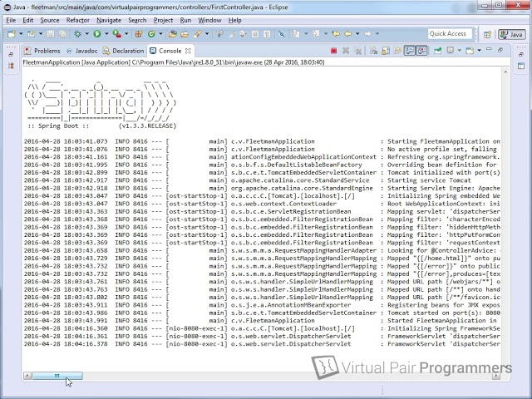Click the Open Console icon
Image resolution: width=532 pixels, height=399 pixels.
[470, 51]
